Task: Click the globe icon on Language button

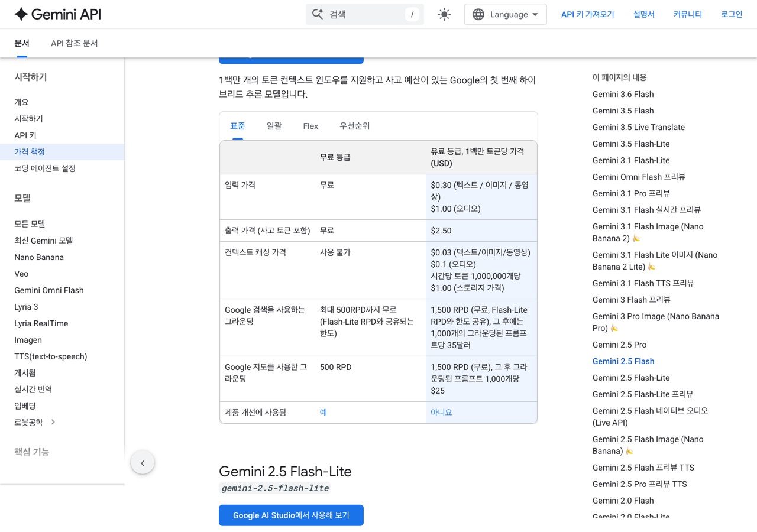Action: 478,14
